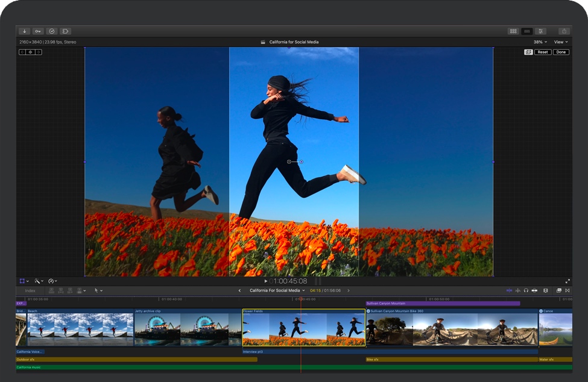588x382 pixels.
Task: Open the timeline Index panel
Action: click(x=30, y=290)
